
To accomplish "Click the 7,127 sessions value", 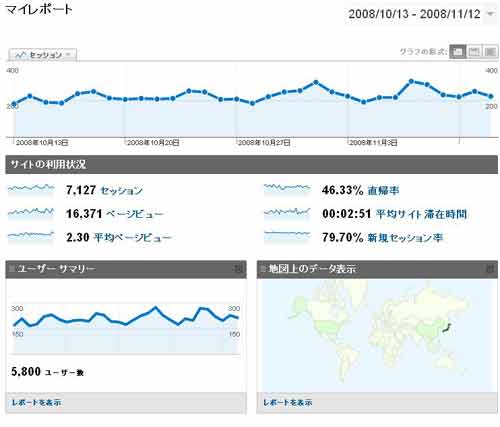I will click(x=81, y=190).
